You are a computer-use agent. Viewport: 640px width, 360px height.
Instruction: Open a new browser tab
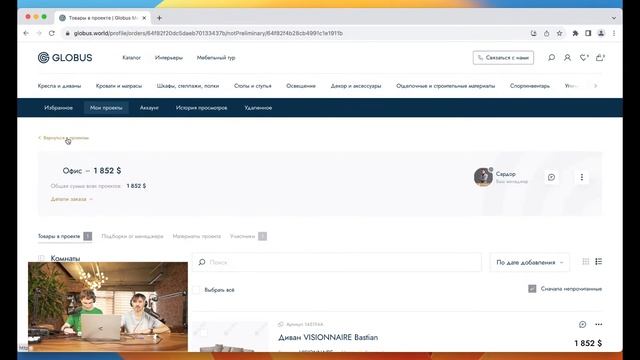point(160,18)
